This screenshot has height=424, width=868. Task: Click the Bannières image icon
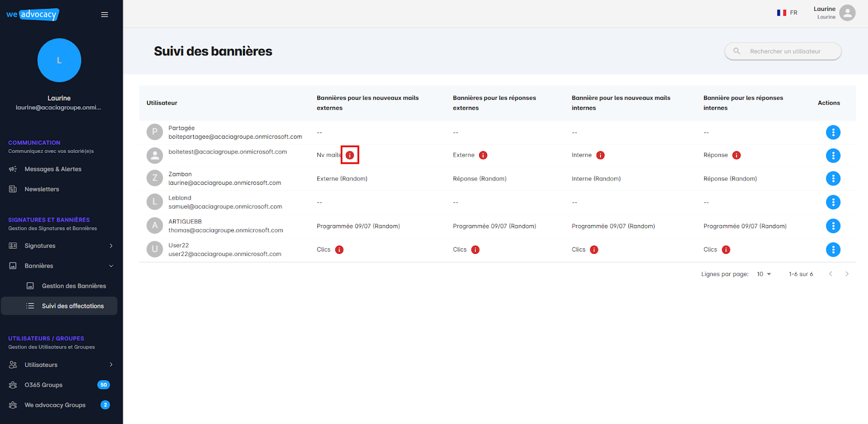(x=13, y=266)
